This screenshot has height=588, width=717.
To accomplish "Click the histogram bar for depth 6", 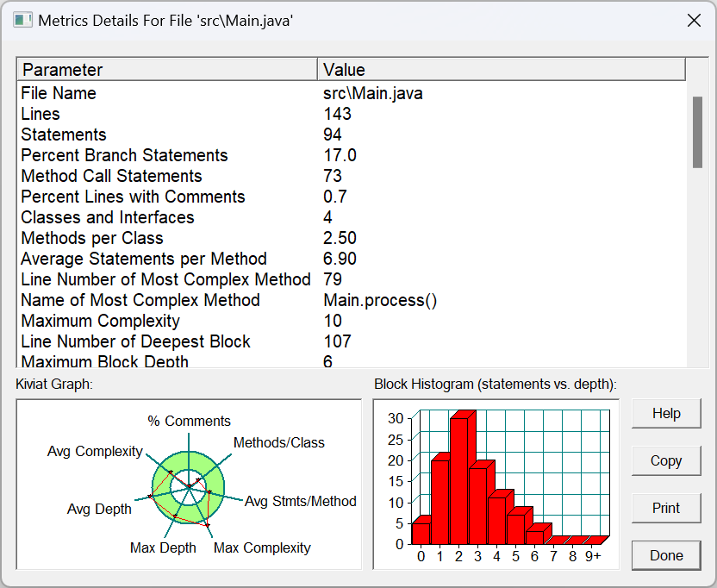I will (x=535, y=537).
